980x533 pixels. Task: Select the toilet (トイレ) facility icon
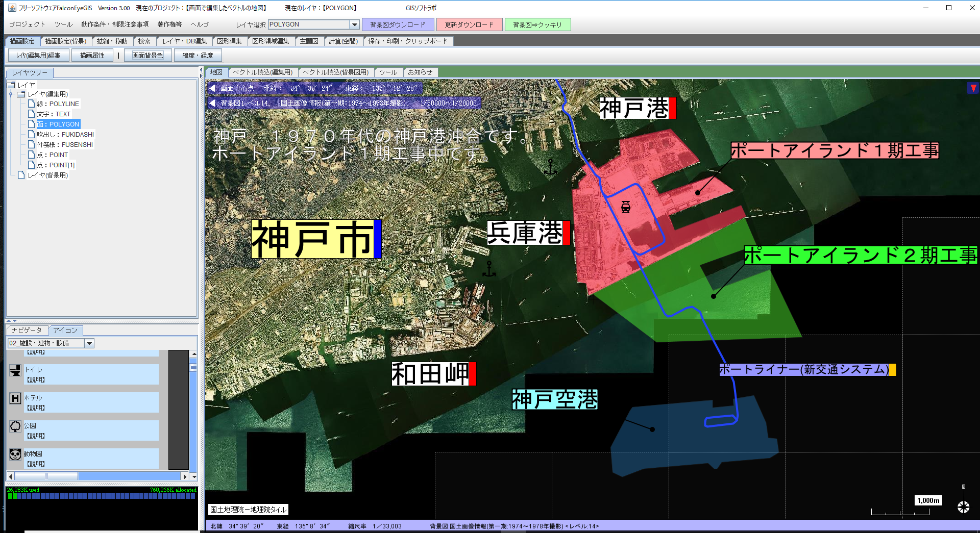tap(15, 371)
